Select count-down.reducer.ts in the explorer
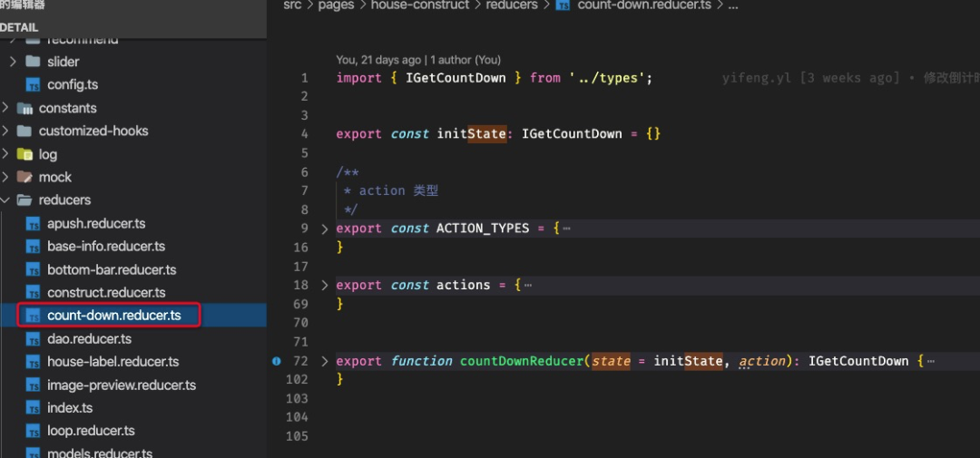Viewport: 980px width, 458px height. (x=114, y=316)
